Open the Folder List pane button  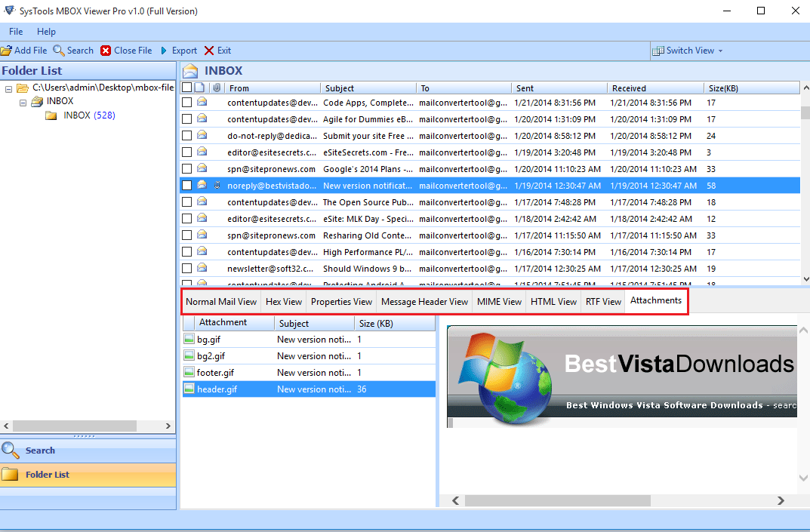pos(47,475)
